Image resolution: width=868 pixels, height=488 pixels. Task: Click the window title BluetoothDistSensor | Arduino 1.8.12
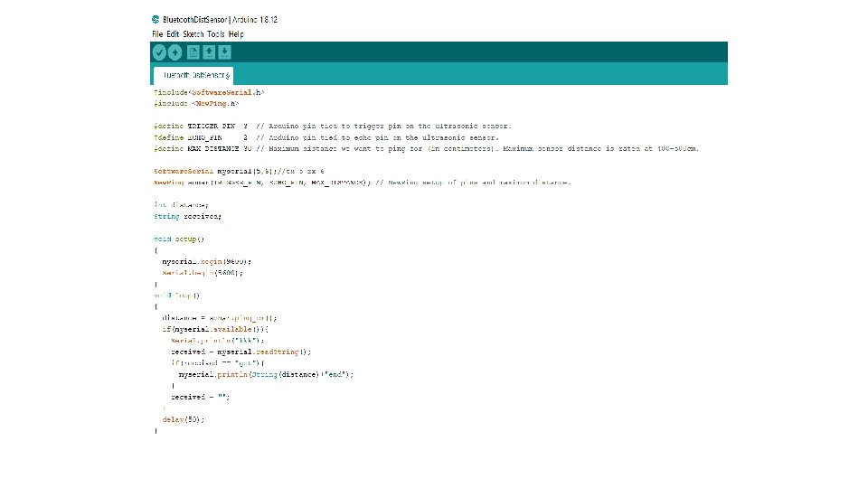pyautogui.click(x=220, y=19)
